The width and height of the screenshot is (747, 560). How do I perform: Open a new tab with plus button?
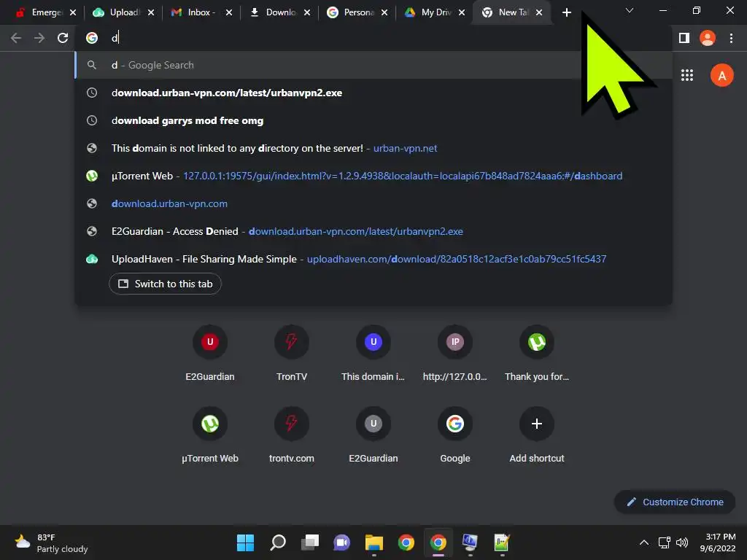566,12
